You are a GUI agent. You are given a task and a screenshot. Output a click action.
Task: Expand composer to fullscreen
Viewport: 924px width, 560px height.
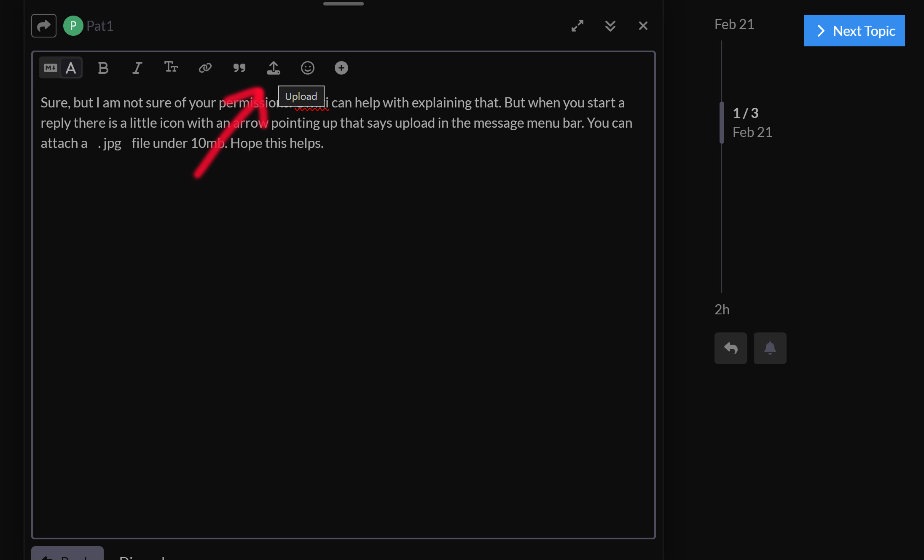point(577,26)
